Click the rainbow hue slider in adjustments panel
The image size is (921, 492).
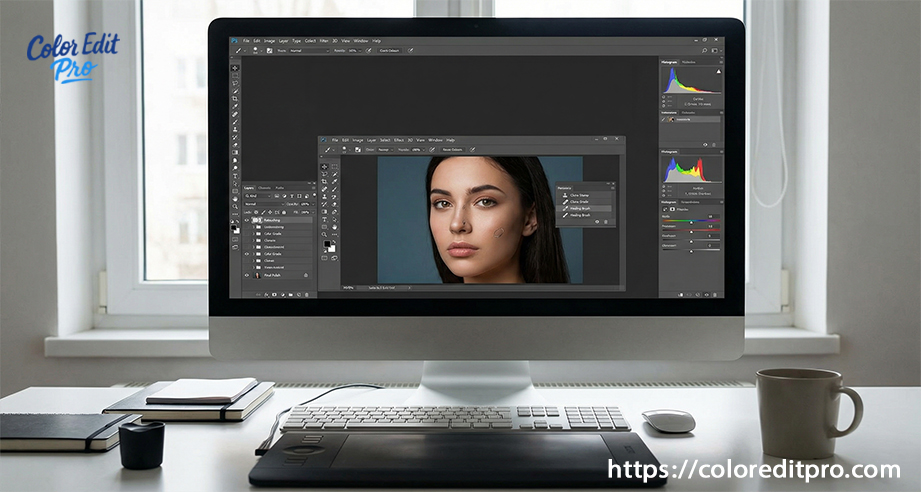(691, 221)
